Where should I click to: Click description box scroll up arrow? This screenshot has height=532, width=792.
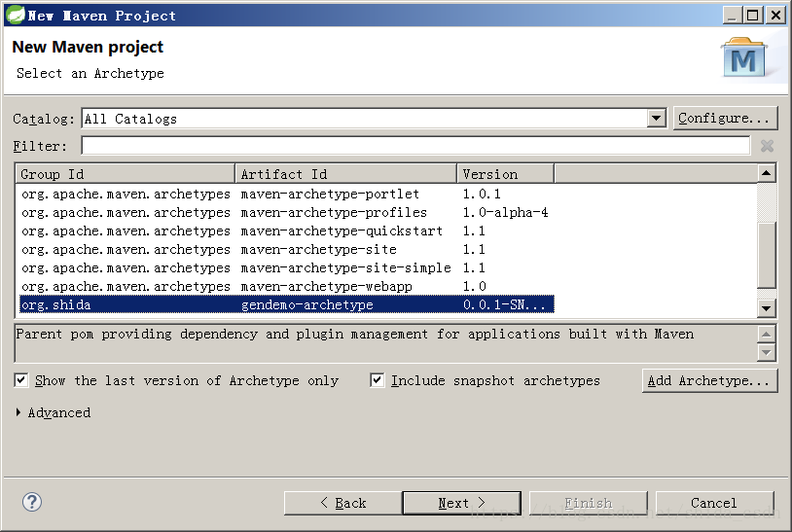pyautogui.click(x=767, y=335)
